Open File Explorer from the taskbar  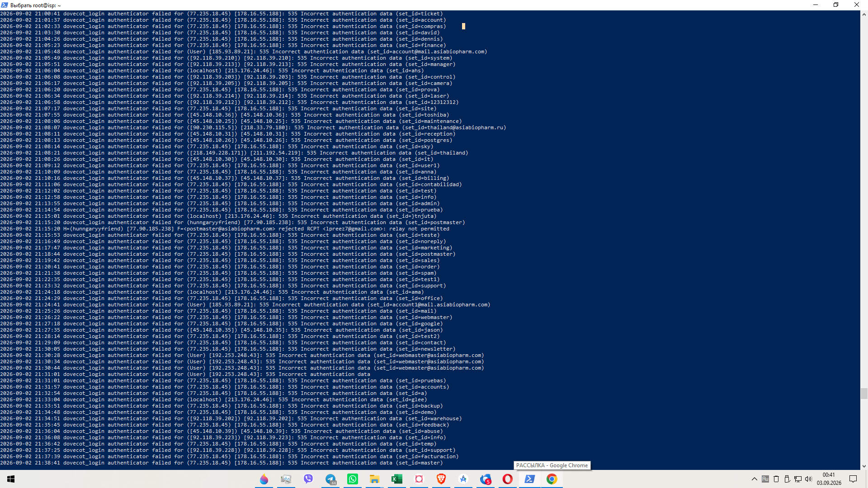click(375, 479)
